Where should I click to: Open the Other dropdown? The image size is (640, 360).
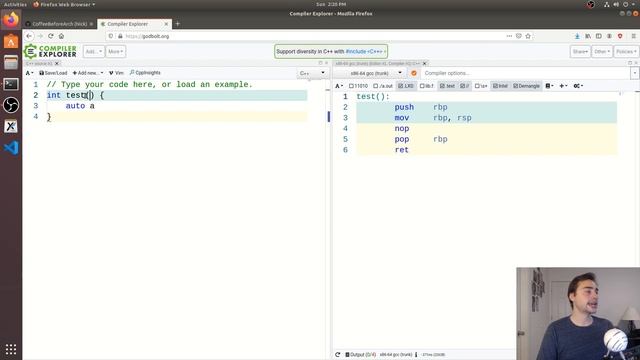tap(602, 51)
